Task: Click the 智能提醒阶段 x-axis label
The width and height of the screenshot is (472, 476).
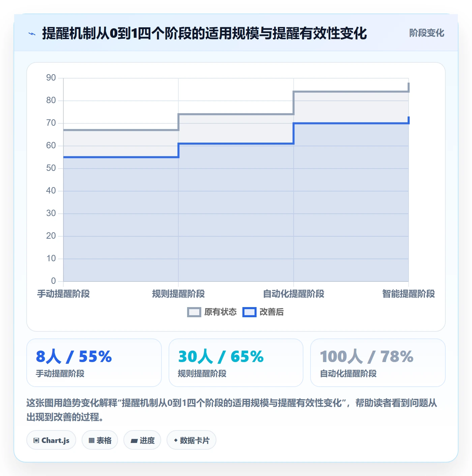Action: tap(409, 294)
